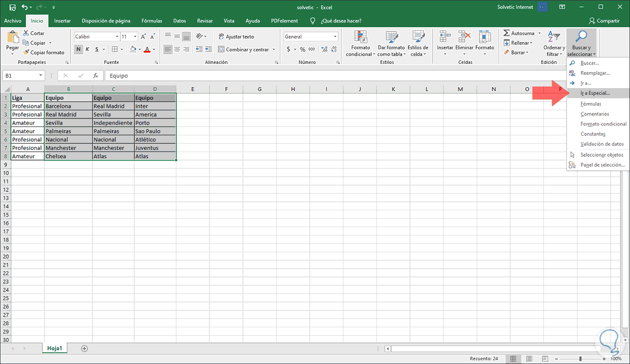
Task: Open the Datos ribbon tab
Action: pos(180,21)
